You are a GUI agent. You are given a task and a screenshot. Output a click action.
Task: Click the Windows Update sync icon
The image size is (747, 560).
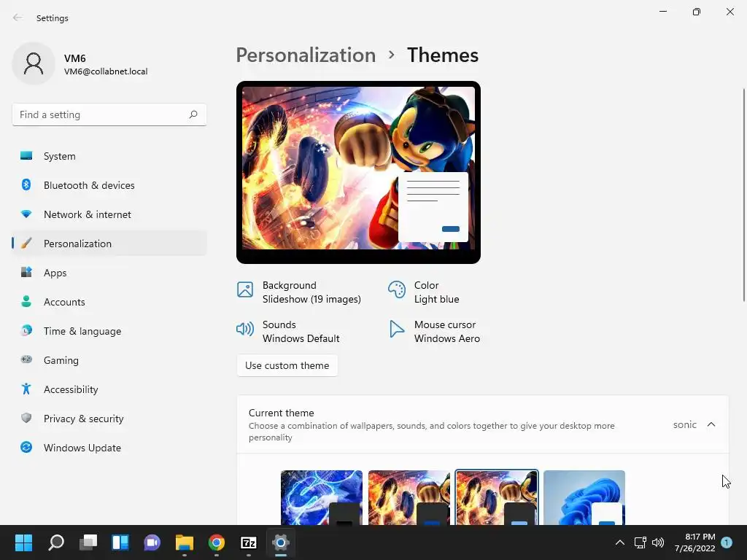click(26, 447)
